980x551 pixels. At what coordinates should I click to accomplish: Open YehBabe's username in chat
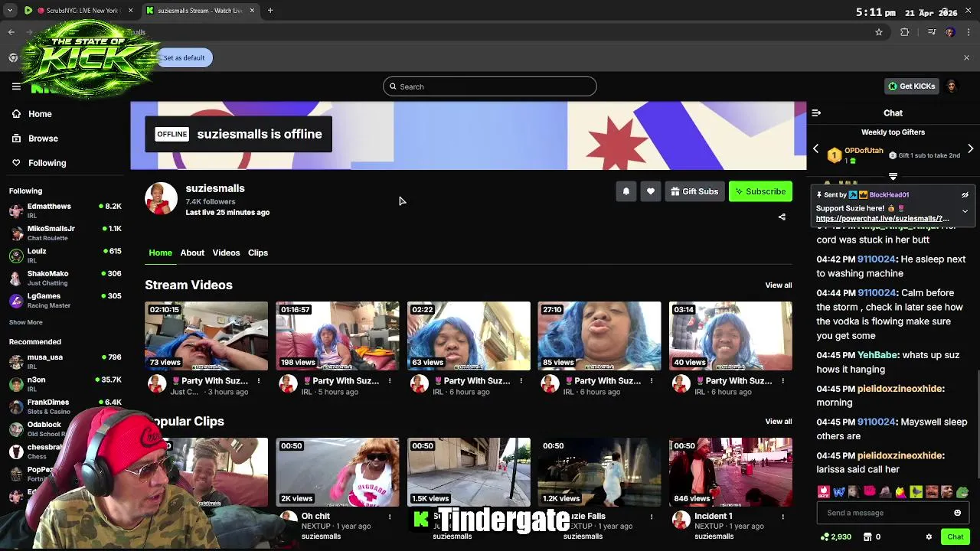[x=877, y=356]
